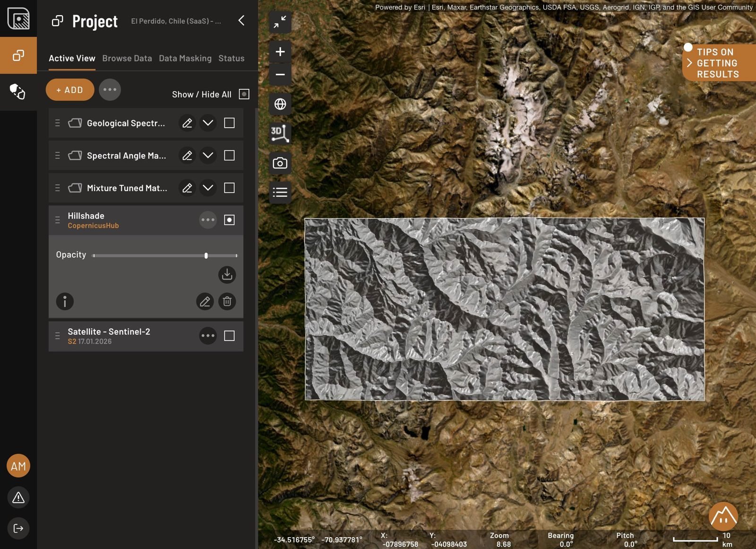Open the AM user avatar
This screenshot has height=549, width=756.
(18, 466)
